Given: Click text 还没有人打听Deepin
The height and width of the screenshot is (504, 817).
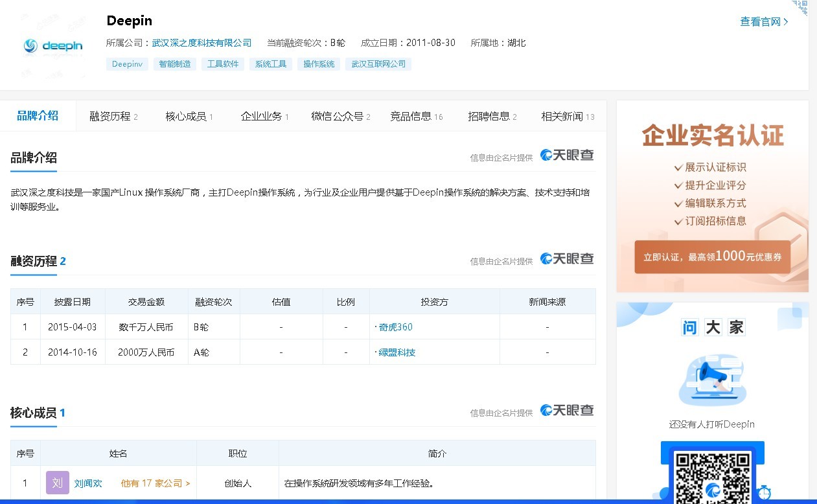Looking at the screenshot, I should coord(712,424).
